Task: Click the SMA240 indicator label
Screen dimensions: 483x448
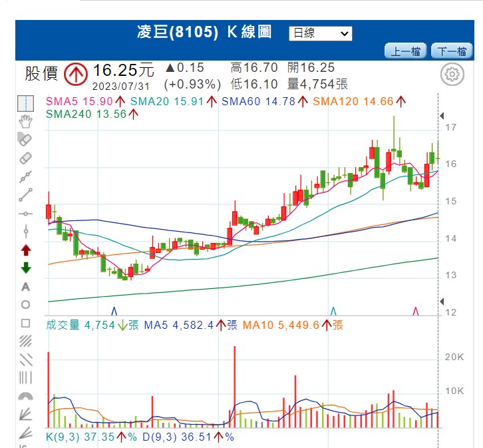Action: (86, 114)
